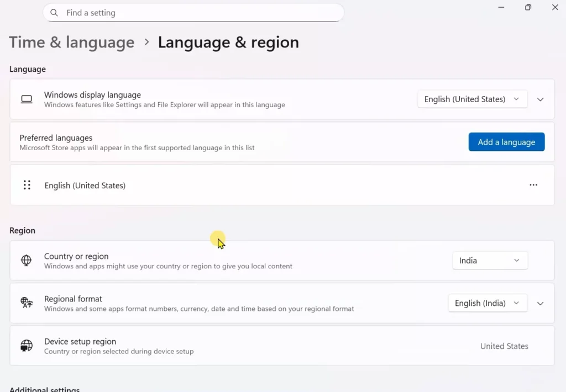Click the Add a language button
Image resolution: width=566 pixels, height=392 pixels.
point(506,142)
